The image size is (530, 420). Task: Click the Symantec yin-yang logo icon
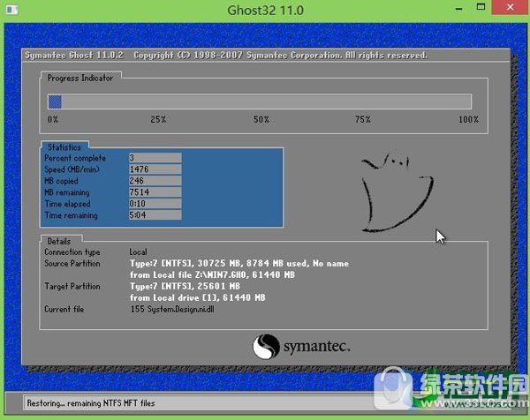[266, 345]
